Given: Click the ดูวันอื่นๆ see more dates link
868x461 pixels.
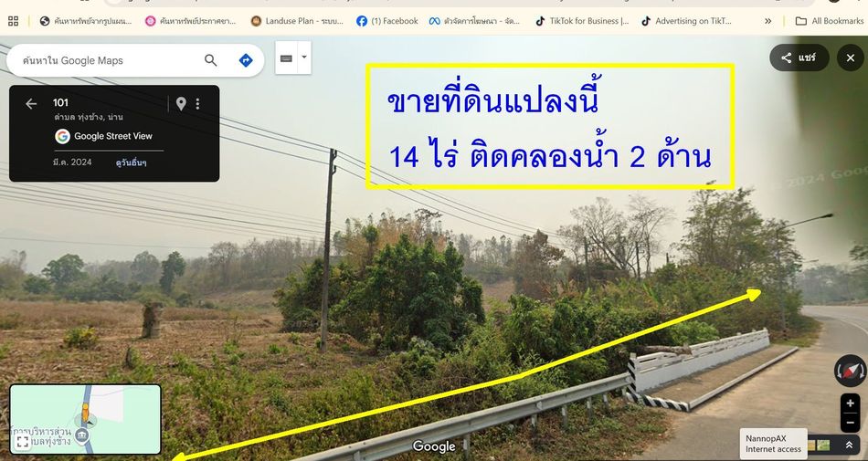Looking at the screenshot, I should coord(132,162).
